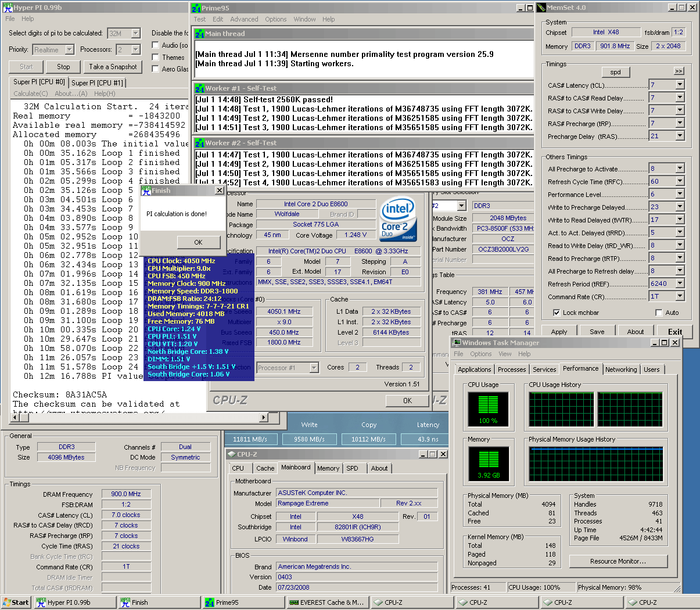Click the lower CPU-Z window title icon
The width and height of the screenshot is (700, 610).
point(232,454)
